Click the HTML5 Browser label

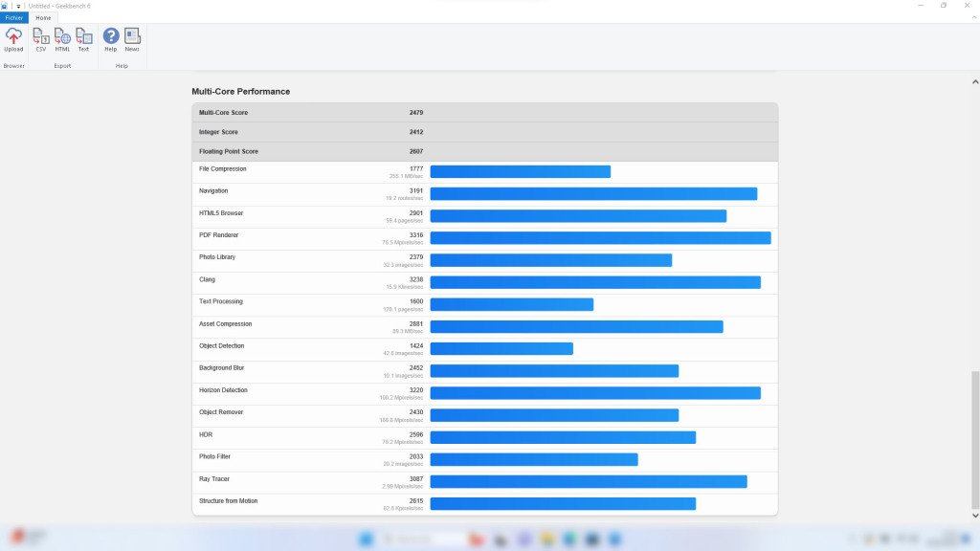click(221, 213)
